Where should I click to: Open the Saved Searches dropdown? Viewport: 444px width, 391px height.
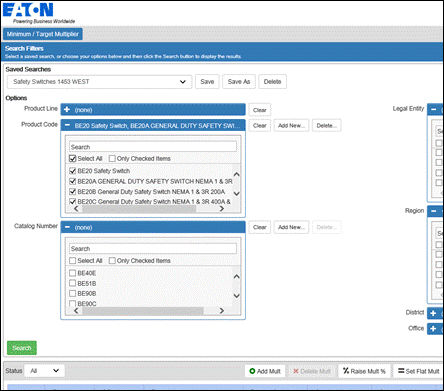tap(99, 82)
